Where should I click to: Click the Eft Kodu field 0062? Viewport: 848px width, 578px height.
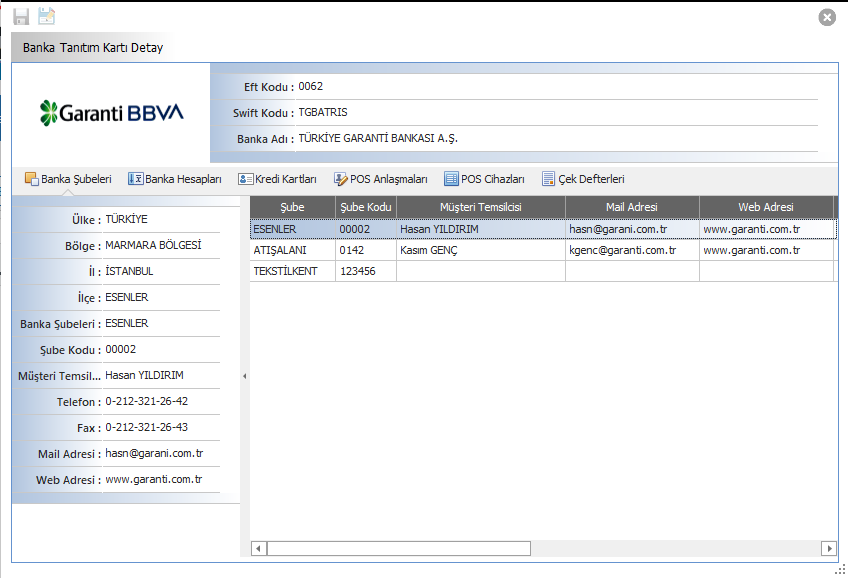pos(556,87)
